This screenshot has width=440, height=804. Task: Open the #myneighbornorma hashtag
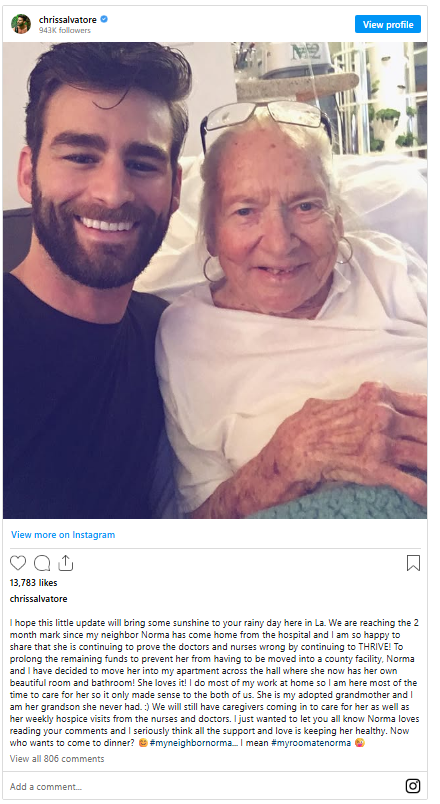(191, 743)
